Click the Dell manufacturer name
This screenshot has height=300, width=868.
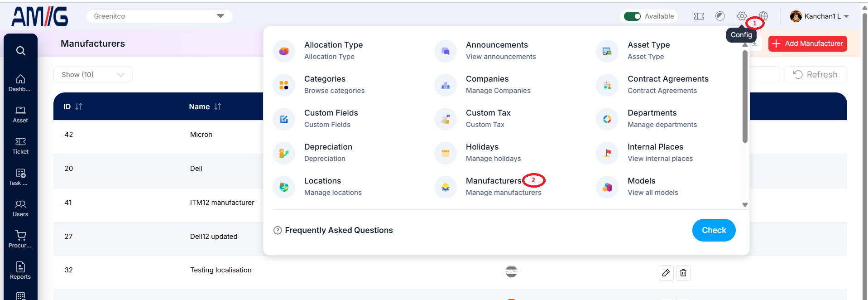(196, 169)
